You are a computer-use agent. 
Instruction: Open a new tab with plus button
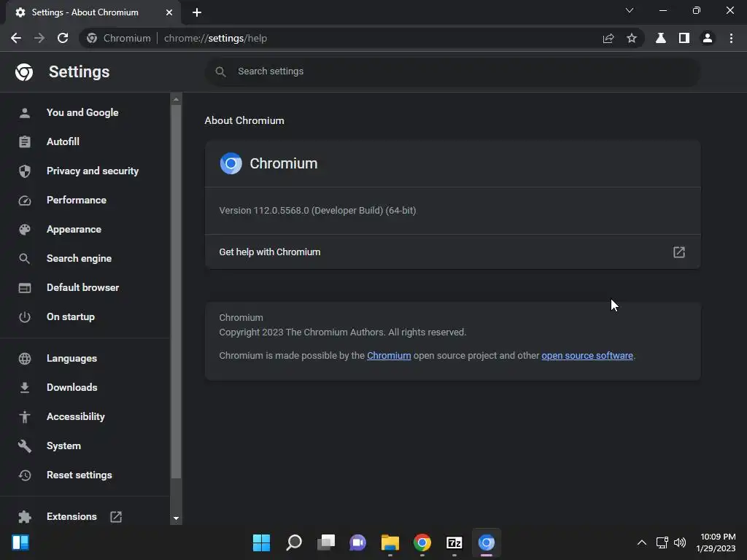[x=197, y=12]
